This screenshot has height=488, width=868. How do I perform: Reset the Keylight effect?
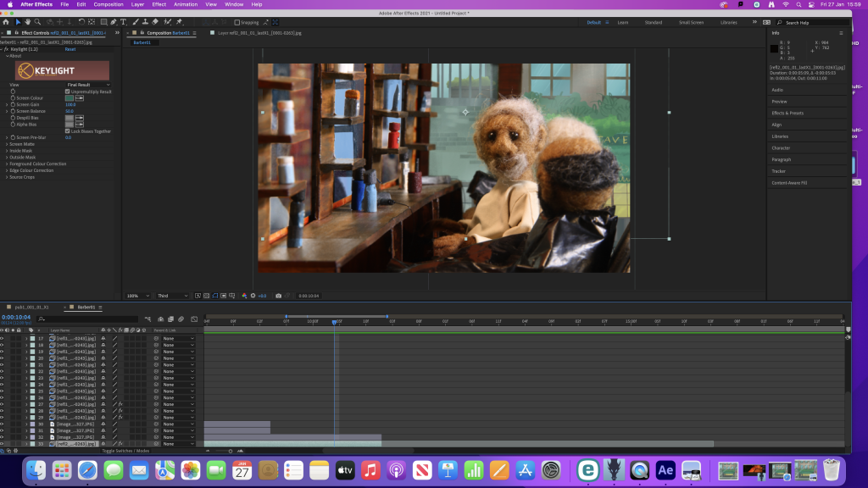[70, 49]
